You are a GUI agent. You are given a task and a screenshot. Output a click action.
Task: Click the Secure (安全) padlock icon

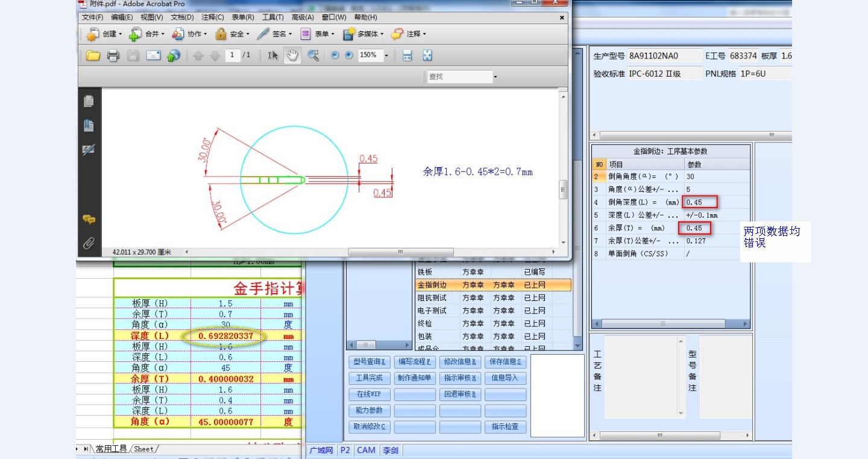coord(221,34)
